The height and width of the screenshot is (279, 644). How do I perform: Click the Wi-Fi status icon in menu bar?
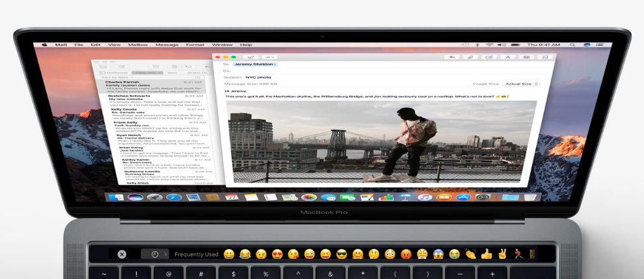[489, 44]
